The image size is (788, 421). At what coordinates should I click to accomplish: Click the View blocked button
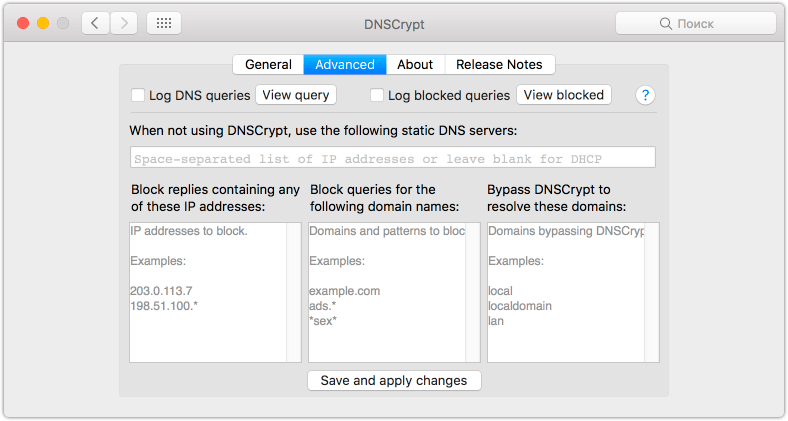click(564, 94)
